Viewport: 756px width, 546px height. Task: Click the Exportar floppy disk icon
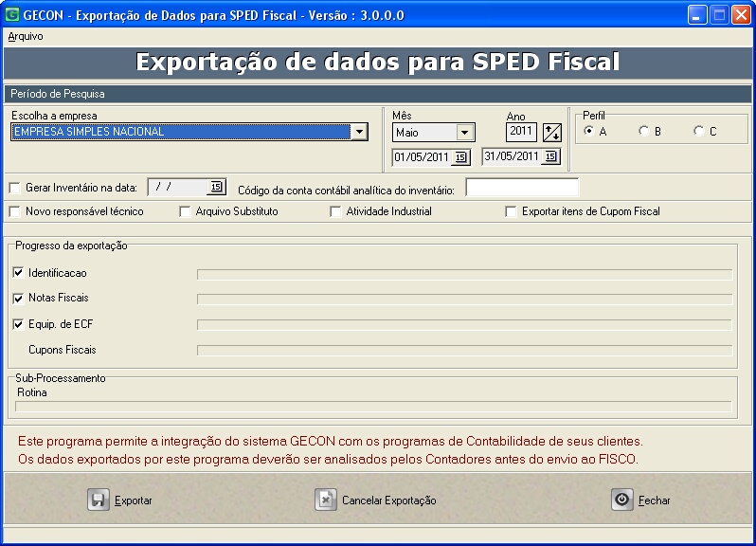point(99,500)
